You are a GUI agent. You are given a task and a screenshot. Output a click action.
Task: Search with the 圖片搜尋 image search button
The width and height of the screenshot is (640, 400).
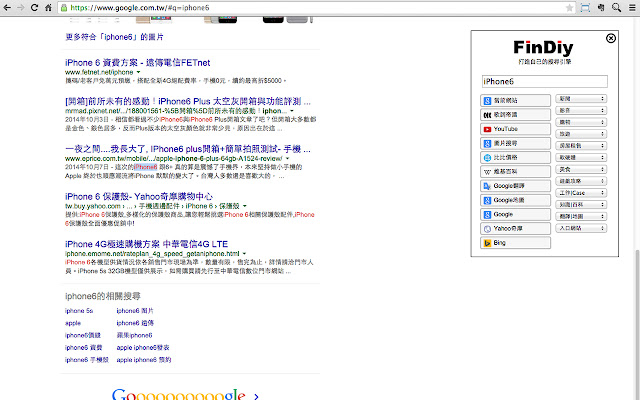pyautogui.click(x=516, y=143)
